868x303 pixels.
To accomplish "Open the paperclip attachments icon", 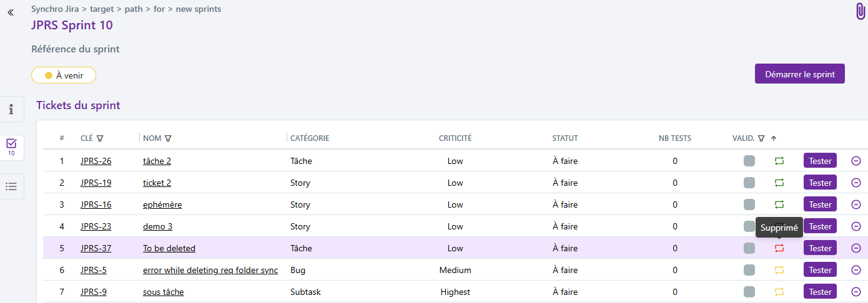I will point(860,11).
